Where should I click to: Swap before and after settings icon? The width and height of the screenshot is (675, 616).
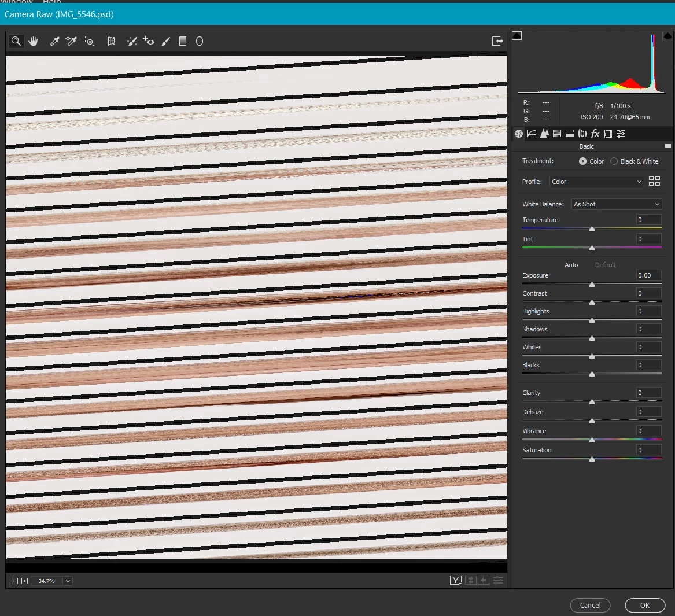tap(470, 580)
